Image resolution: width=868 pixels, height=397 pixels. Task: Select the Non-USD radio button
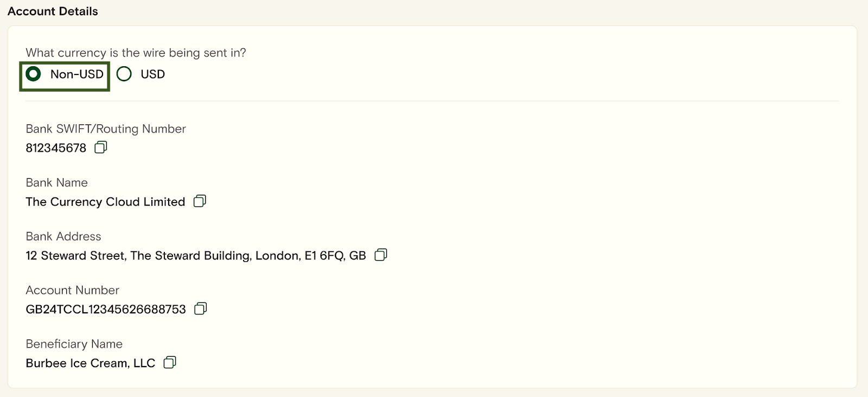[33, 74]
